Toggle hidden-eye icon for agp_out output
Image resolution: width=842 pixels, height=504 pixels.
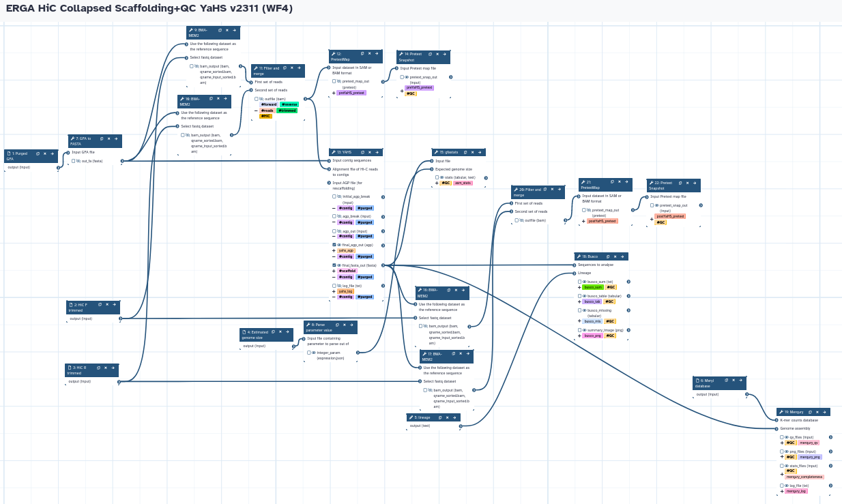coord(339,231)
